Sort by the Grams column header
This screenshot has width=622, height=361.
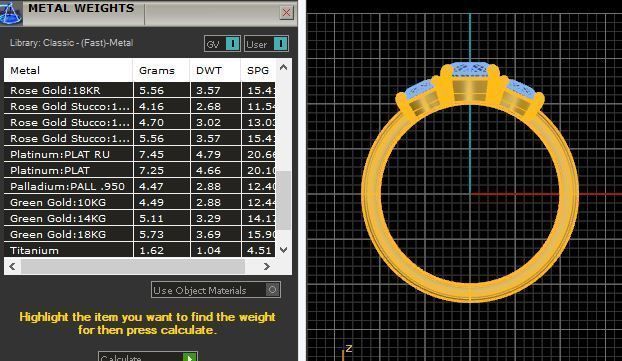tap(161, 71)
